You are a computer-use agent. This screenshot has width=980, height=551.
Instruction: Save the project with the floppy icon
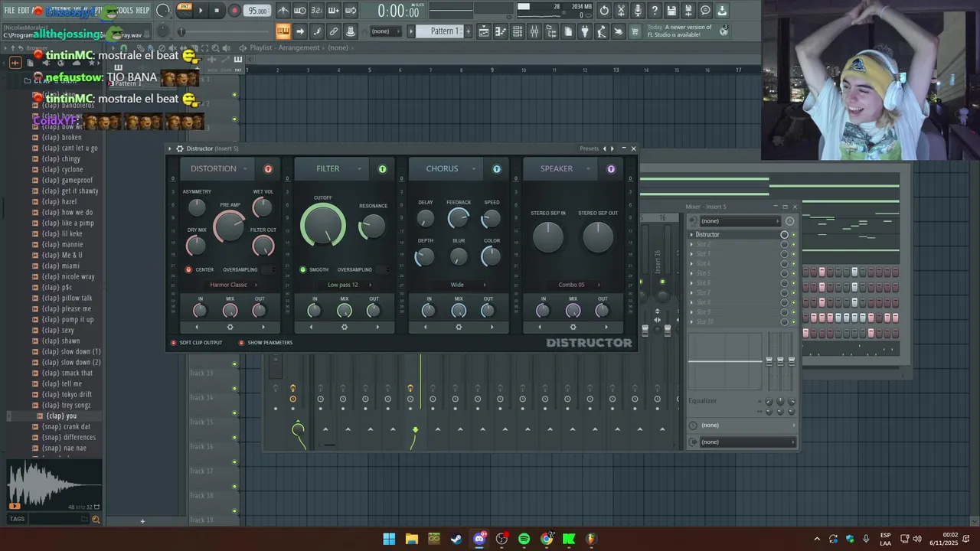click(x=671, y=11)
